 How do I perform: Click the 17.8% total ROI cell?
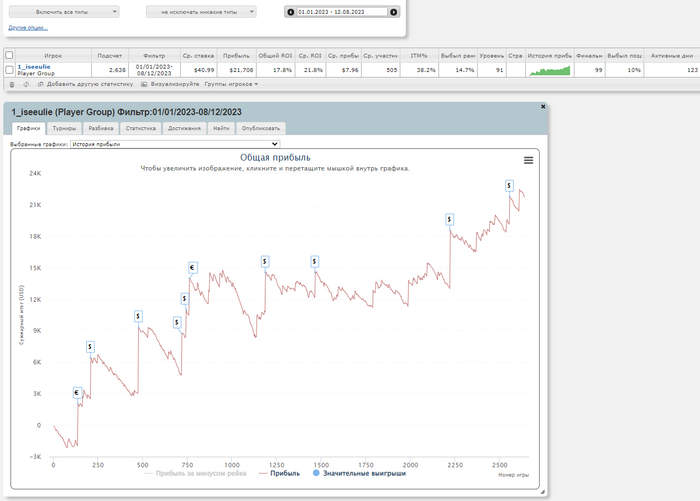275,70
